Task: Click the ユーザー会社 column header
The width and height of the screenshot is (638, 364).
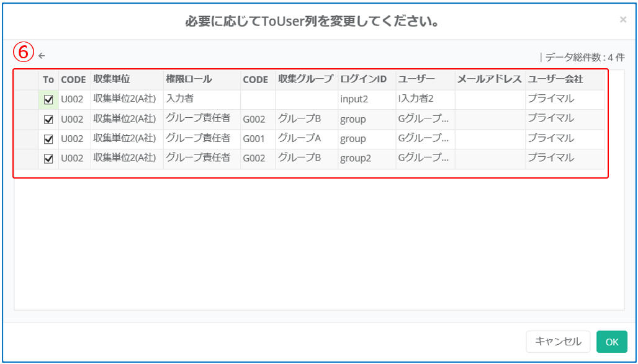Action: [x=564, y=80]
